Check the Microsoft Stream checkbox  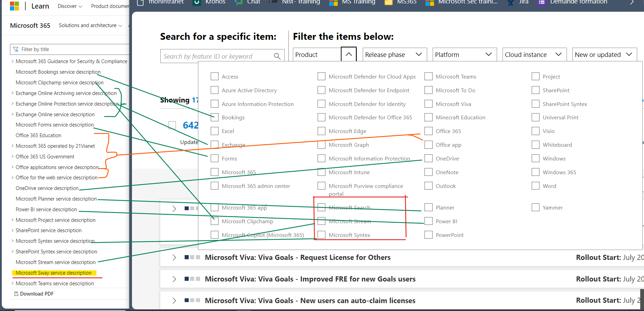pyautogui.click(x=321, y=221)
